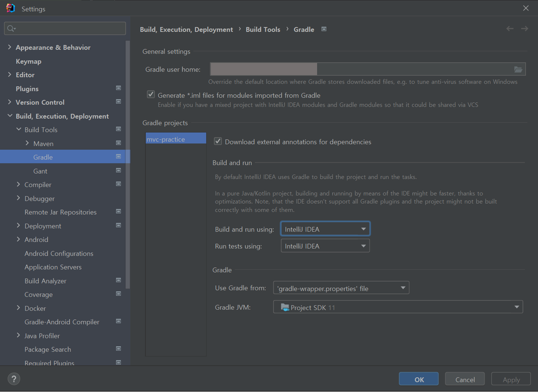Viewport: 538px width, 392px height.
Task: Open the Build and run using dropdown
Action: [x=364, y=229]
